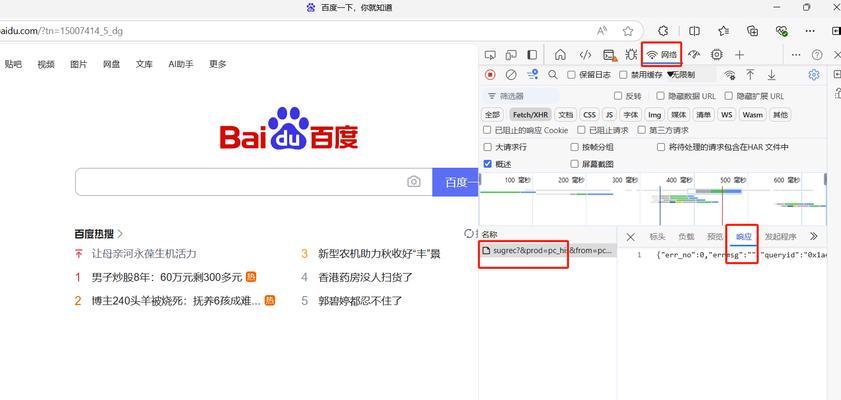Open the Memory chip panel icon
Viewport: 841px width, 400px height.
[717, 55]
